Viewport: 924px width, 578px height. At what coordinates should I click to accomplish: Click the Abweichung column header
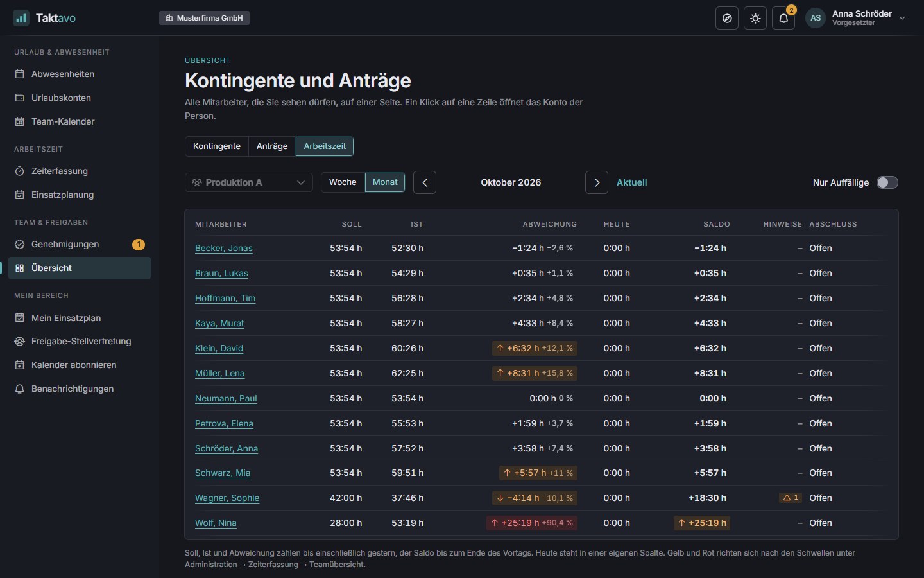tap(550, 224)
